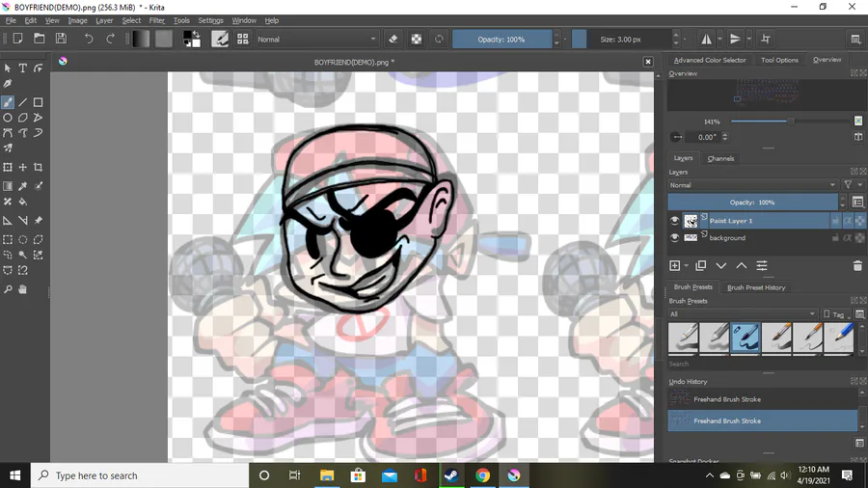This screenshot has height=488, width=868.
Task: Toggle lock on Paint Layer 1
Action: (x=835, y=221)
